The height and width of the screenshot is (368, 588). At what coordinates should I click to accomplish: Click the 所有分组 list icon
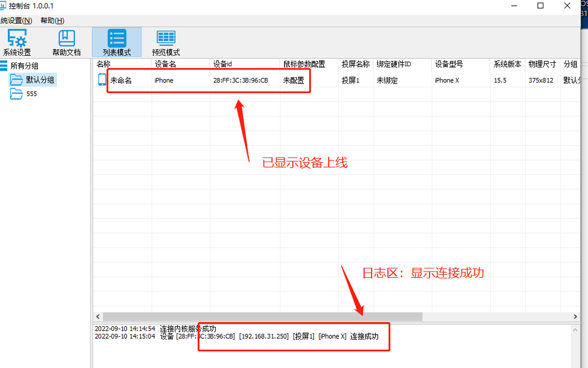tap(3, 66)
